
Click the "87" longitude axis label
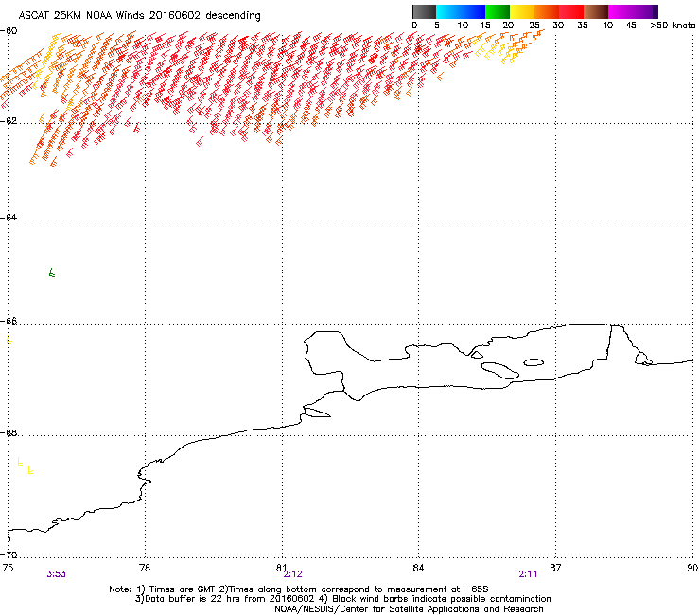pos(555,568)
